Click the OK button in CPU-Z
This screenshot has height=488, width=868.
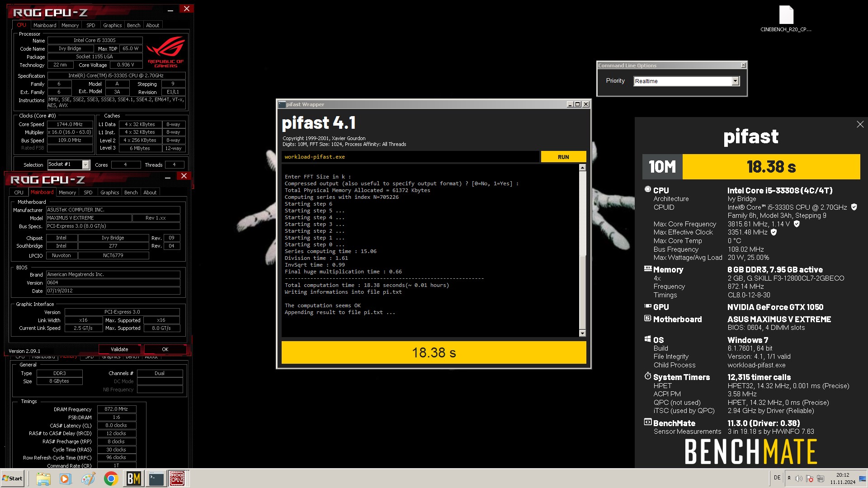[x=165, y=349]
